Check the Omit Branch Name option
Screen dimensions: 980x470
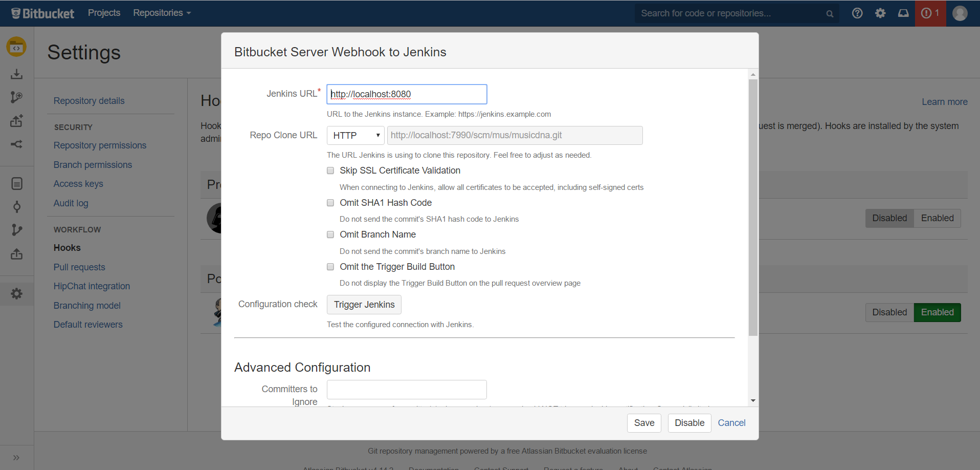pos(330,234)
